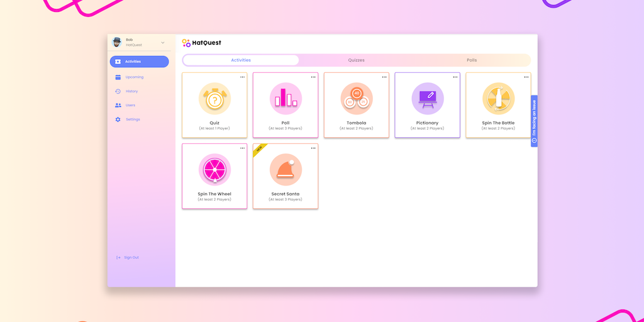
Task: Open Spin The Bottle card options menu
Action: pos(526,77)
